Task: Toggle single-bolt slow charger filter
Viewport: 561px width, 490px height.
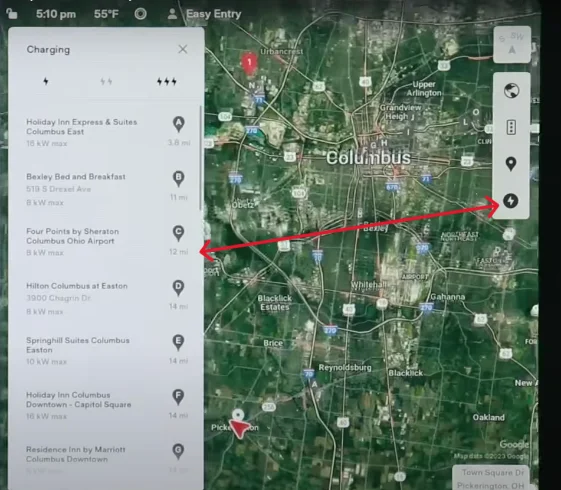Action: [x=46, y=81]
